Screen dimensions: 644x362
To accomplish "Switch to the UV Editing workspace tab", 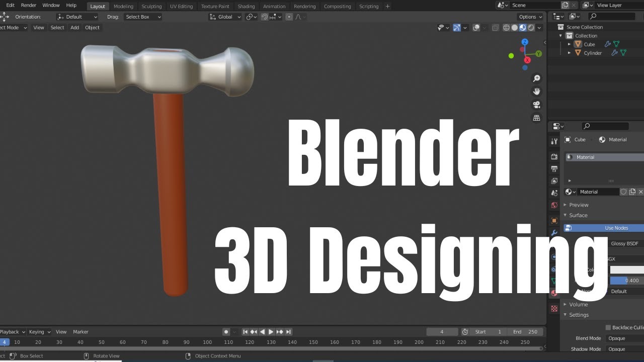I will 181,7.
